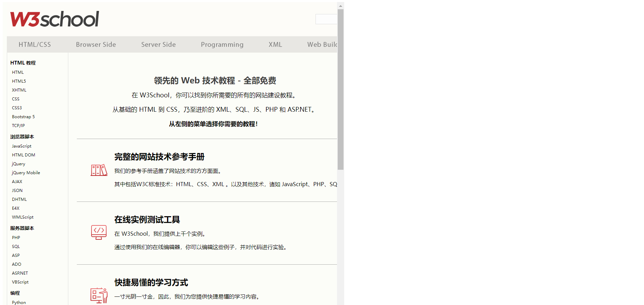Open the AJAX sidebar link
The image size is (644, 305).
(17, 182)
